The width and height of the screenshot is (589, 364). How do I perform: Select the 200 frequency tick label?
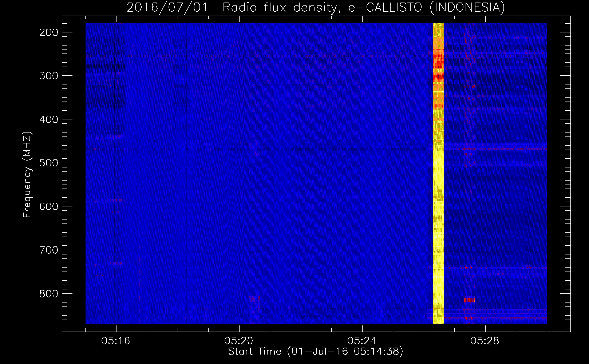48,32
